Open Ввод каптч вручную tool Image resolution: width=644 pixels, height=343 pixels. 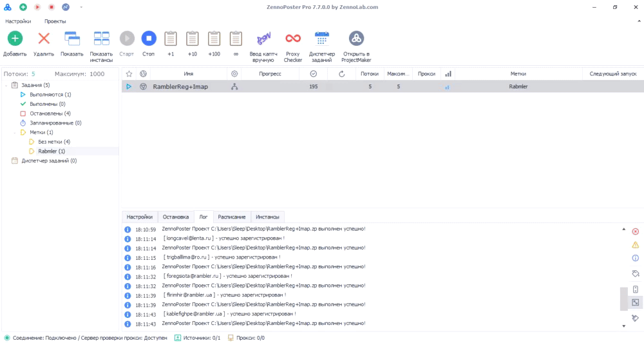pos(263,39)
